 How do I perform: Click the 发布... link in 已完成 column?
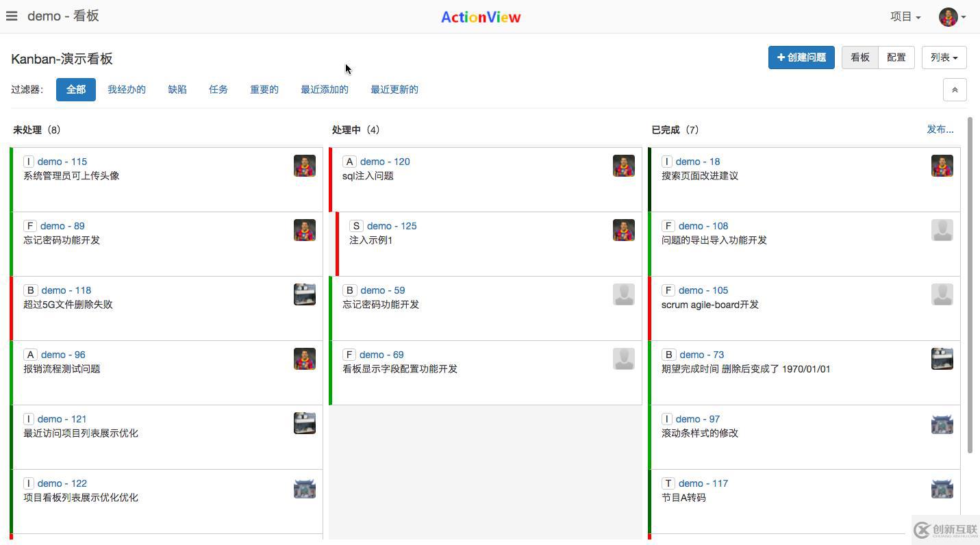pos(940,129)
